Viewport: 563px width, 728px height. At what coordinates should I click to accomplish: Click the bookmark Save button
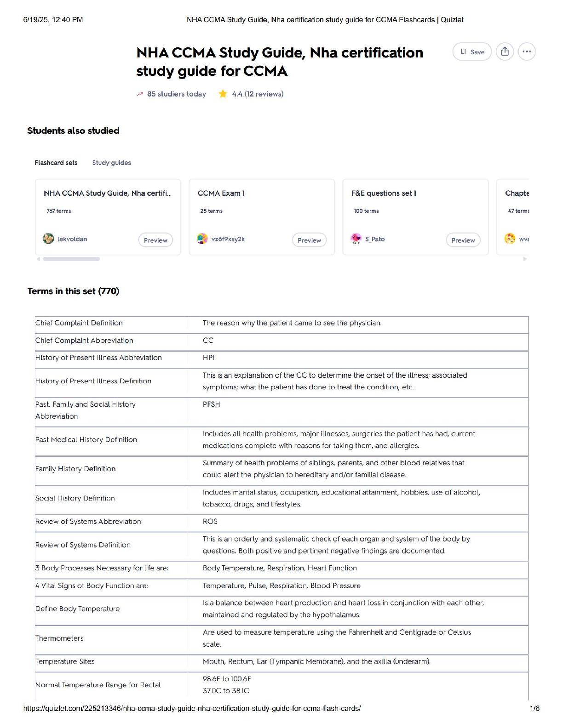click(x=472, y=52)
